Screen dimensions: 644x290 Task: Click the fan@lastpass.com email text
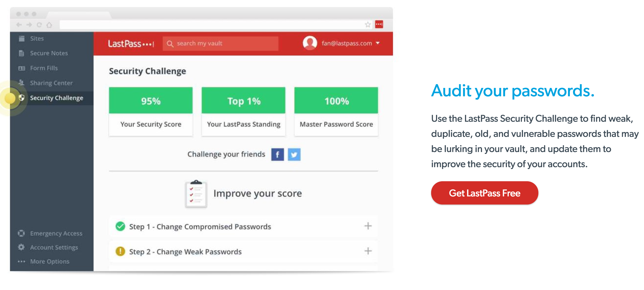click(347, 43)
